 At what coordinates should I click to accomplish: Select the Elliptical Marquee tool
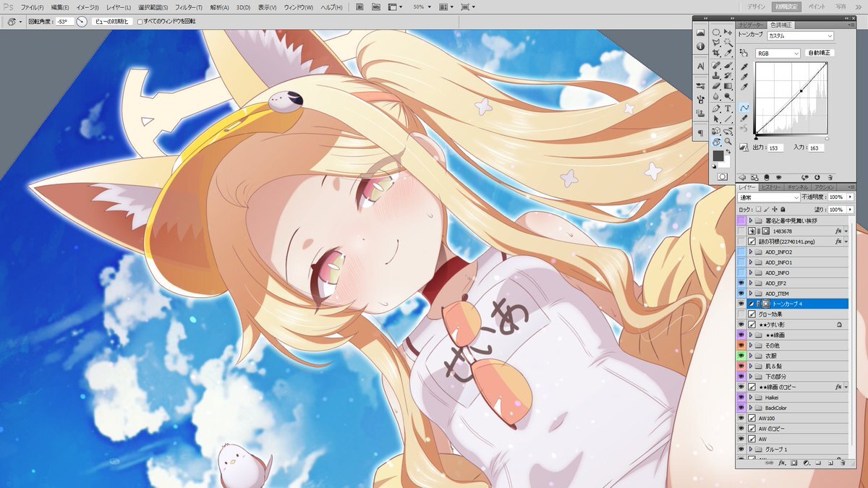tap(715, 33)
